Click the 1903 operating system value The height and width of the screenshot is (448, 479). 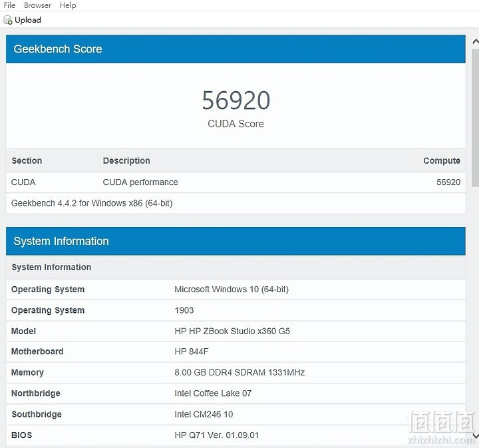(x=184, y=310)
